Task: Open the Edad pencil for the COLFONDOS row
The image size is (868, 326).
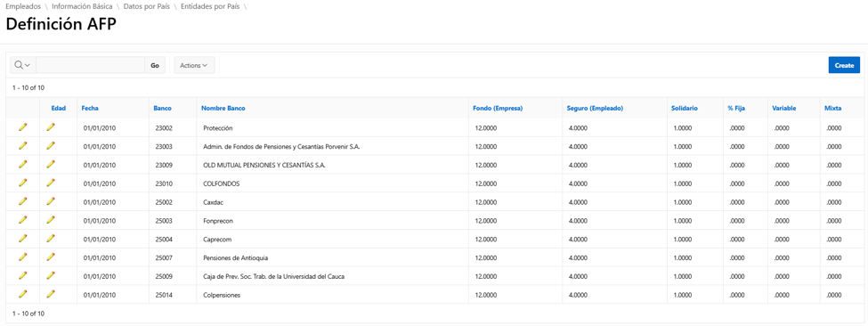Action: coord(51,183)
